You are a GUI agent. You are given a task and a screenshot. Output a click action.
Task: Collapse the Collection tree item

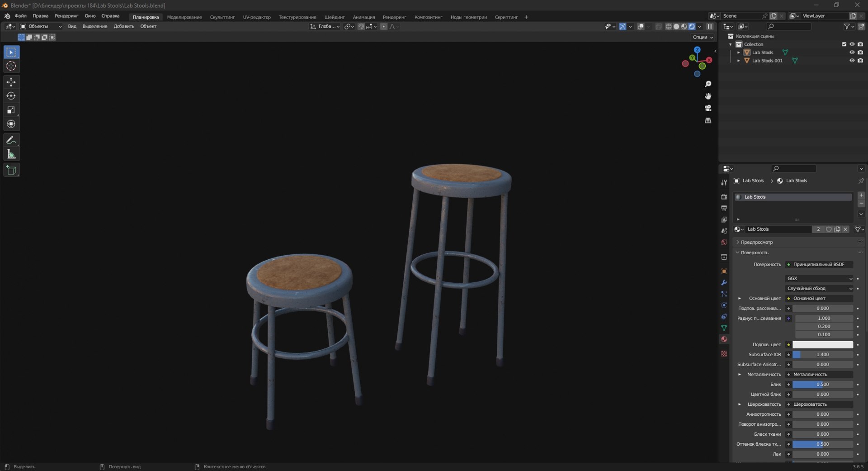[731, 44]
